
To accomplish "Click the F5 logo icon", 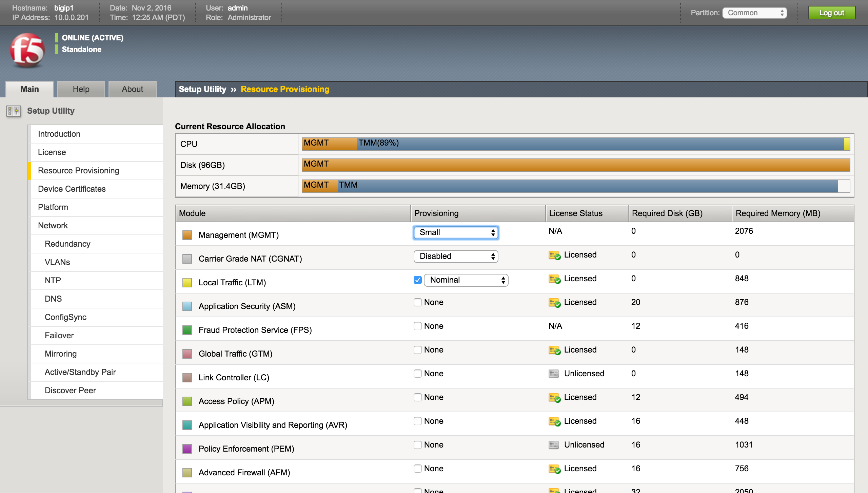I will point(27,50).
